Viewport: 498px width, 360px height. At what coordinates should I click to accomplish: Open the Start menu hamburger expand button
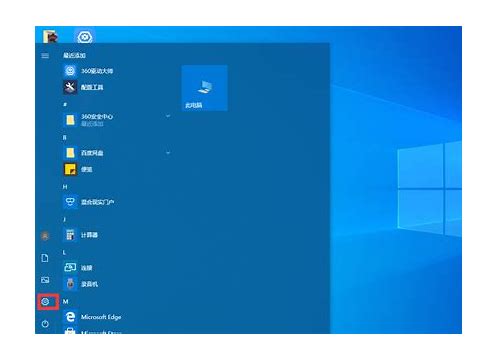tap(45, 56)
